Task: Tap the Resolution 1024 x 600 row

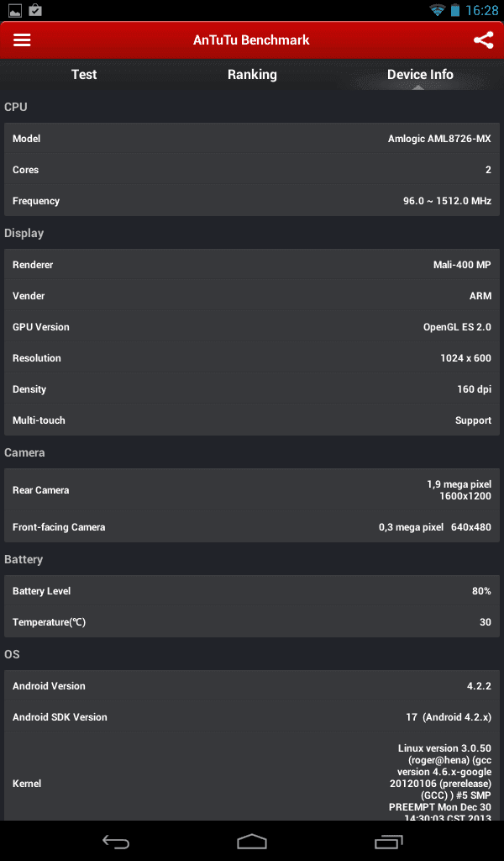Action: [x=252, y=358]
